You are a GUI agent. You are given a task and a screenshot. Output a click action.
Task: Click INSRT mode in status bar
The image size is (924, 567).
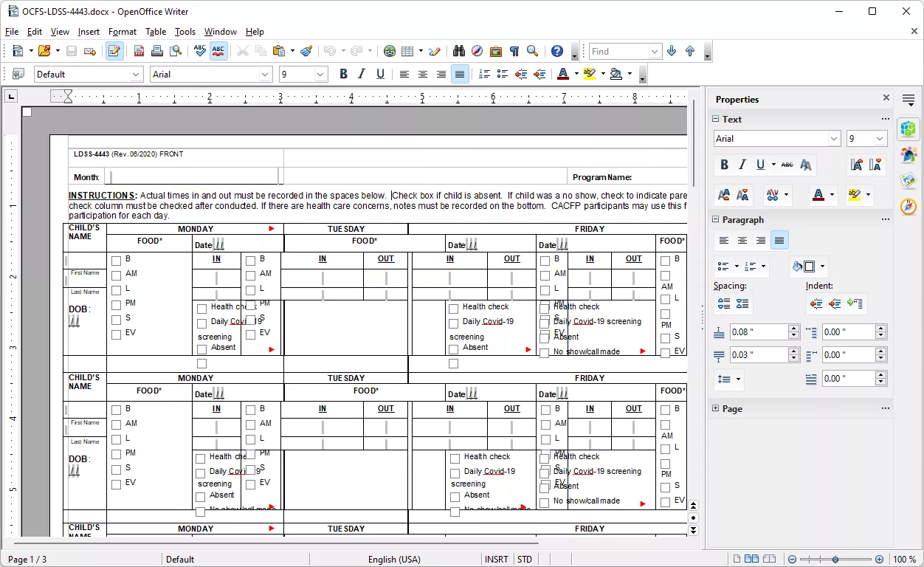pos(496,560)
